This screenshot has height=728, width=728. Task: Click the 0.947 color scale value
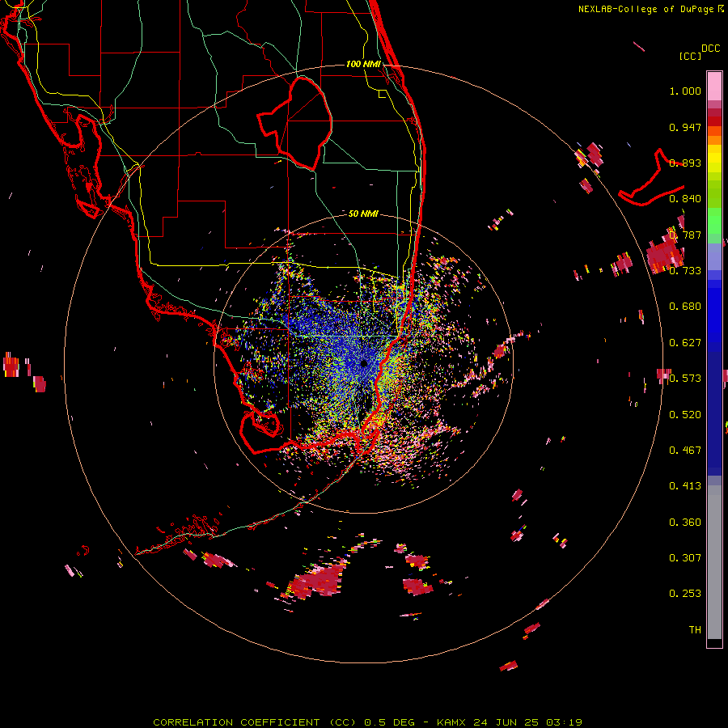(685, 127)
